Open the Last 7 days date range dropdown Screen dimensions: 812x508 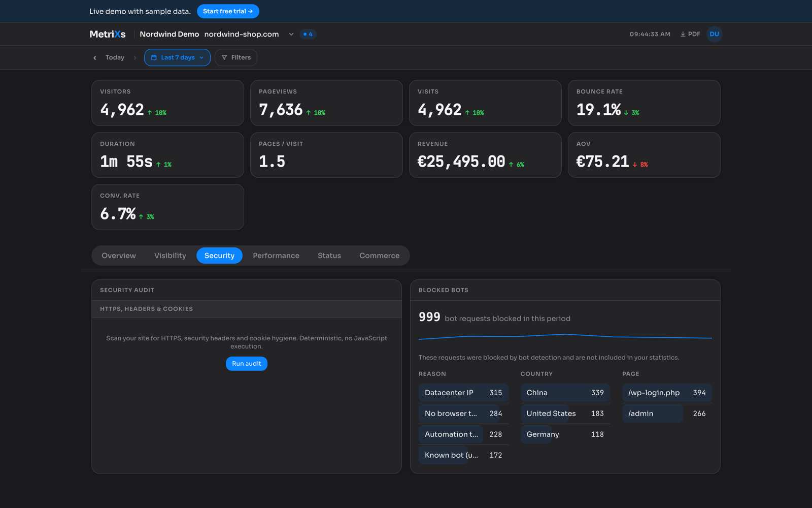tap(177, 57)
